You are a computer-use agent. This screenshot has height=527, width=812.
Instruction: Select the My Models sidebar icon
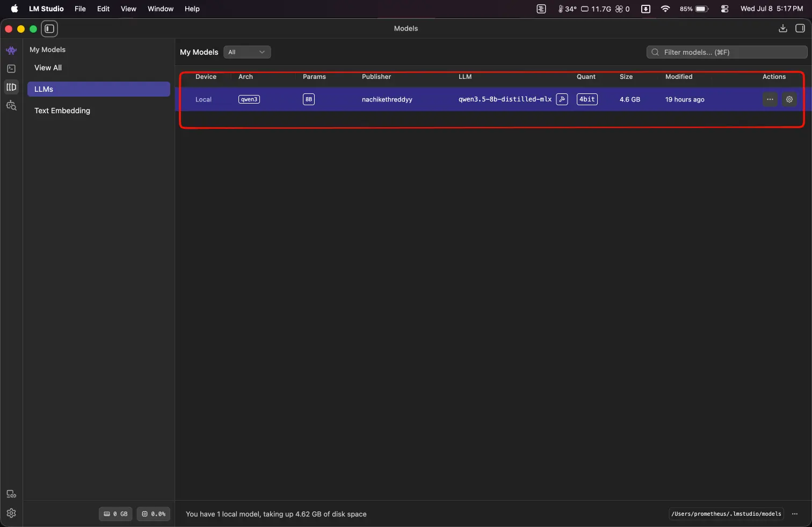point(11,87)
